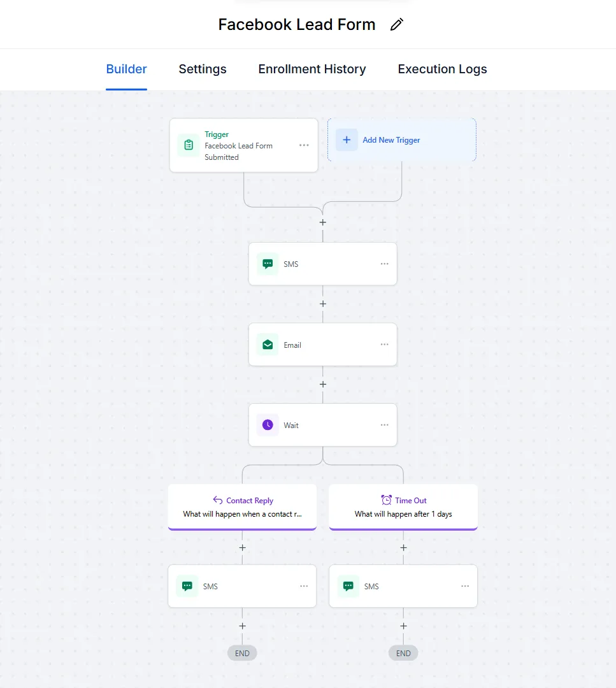Click the pencil icon to rename workflow
Screen dimensions: 616x688
click(x=397, y=25)
